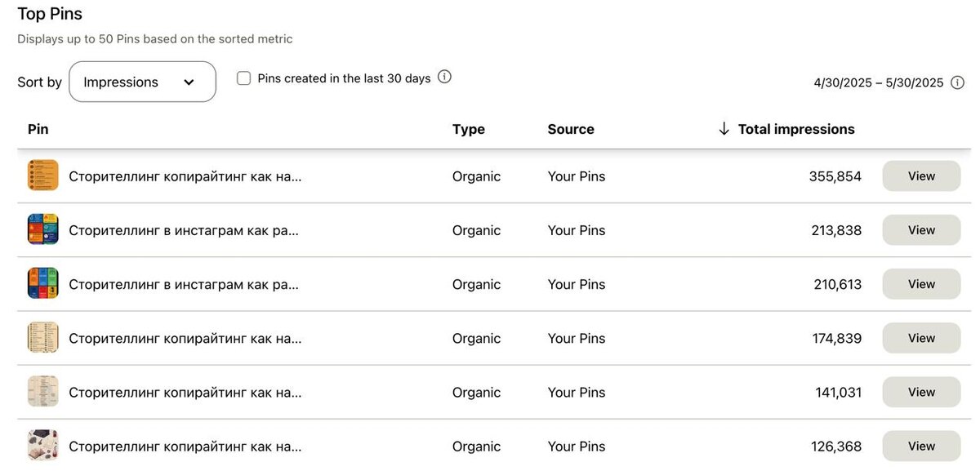This screenshot has height=471, width=980.
Task: Open green-red thumbnail of third pin
Action: [x=42, y=283]
